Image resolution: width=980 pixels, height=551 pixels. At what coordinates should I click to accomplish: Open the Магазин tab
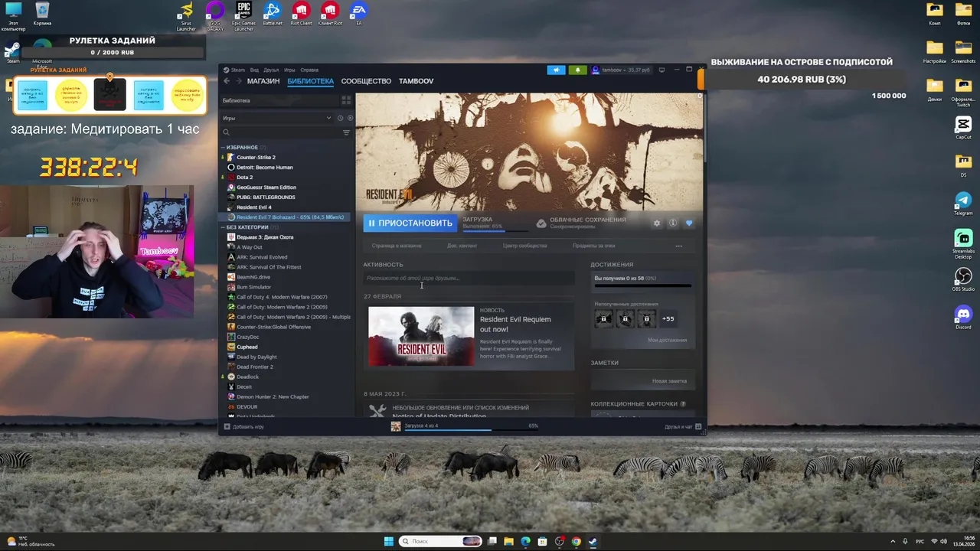coord(263,81)
